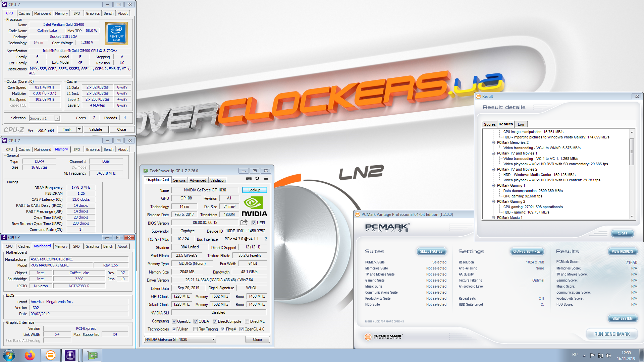Collapse the PCMark Gaming 2 node
This screenshot has height=362, width=644.
[493, 202]
